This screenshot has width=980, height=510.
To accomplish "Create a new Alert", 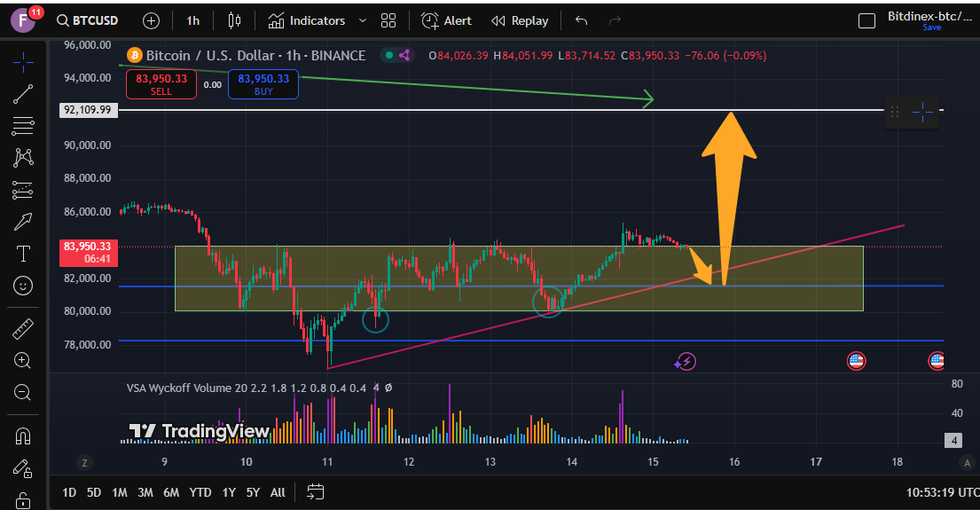I will [446, 20].
